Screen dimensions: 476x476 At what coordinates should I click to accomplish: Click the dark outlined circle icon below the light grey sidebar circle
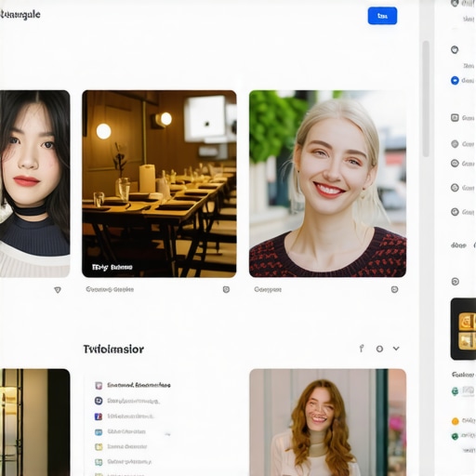[455, 163]
